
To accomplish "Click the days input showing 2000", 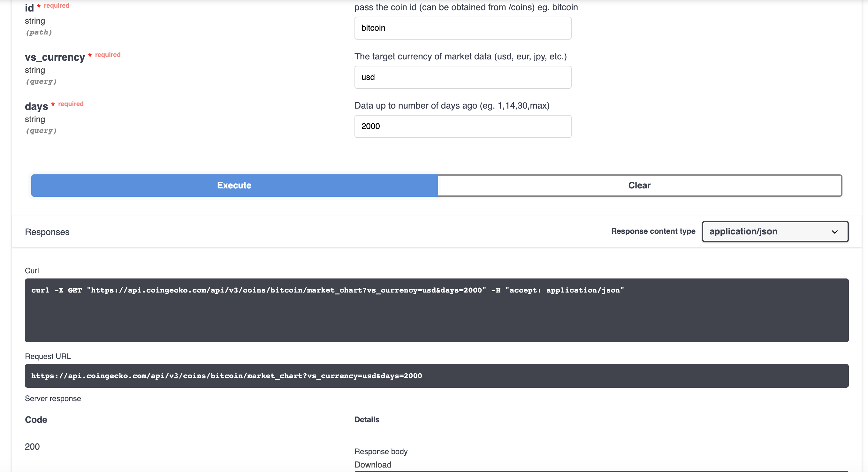I will point(462,126).
